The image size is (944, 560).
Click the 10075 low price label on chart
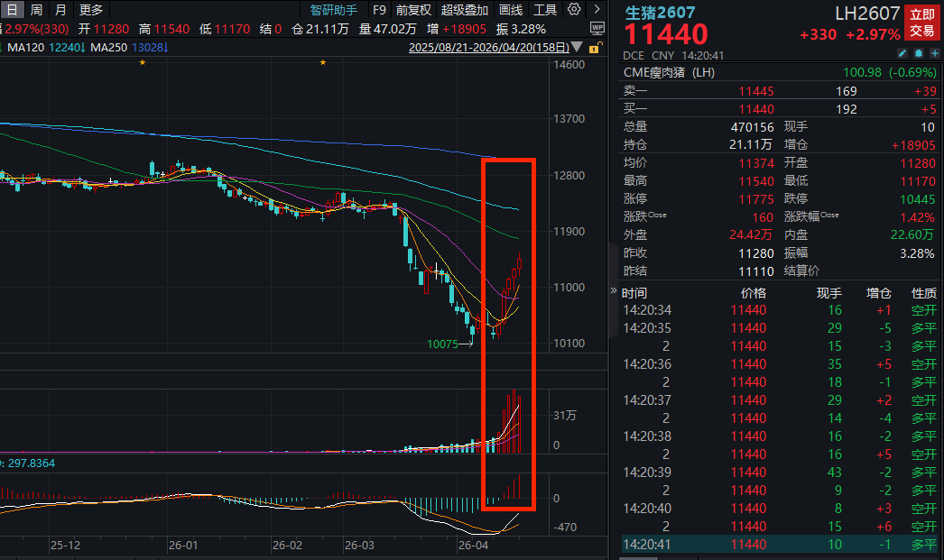[x=442, y=344]
